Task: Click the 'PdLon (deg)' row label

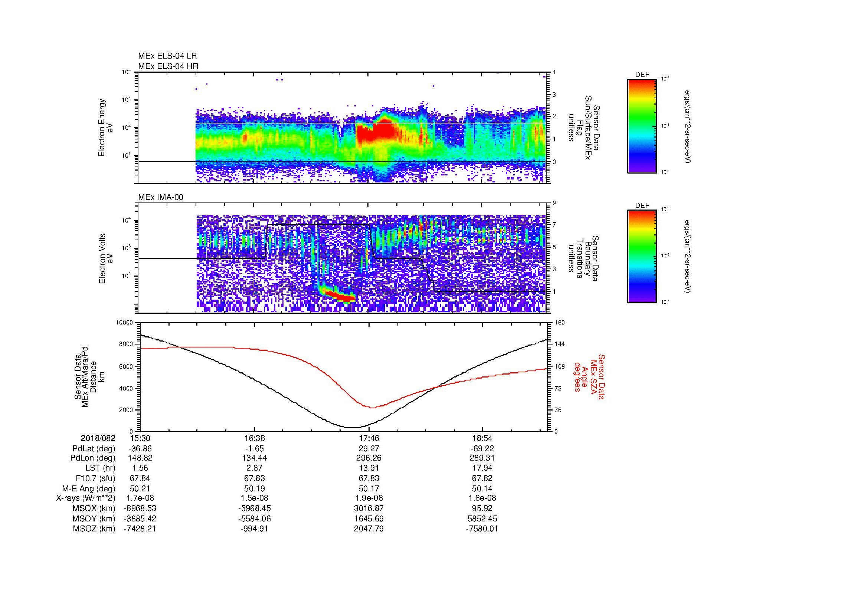Action: pyautogui.click(x=93, y=458)
